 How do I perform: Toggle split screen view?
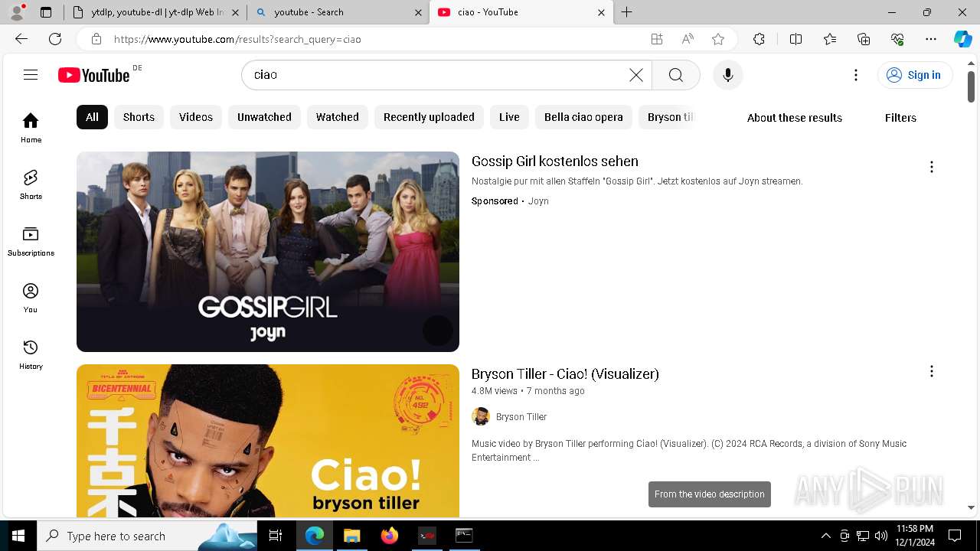pos(795,39)
